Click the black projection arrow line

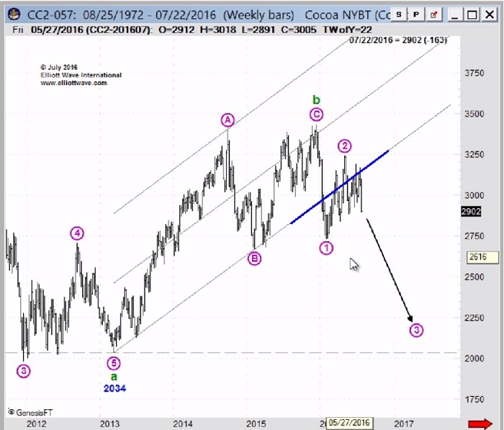coord(390,270)
